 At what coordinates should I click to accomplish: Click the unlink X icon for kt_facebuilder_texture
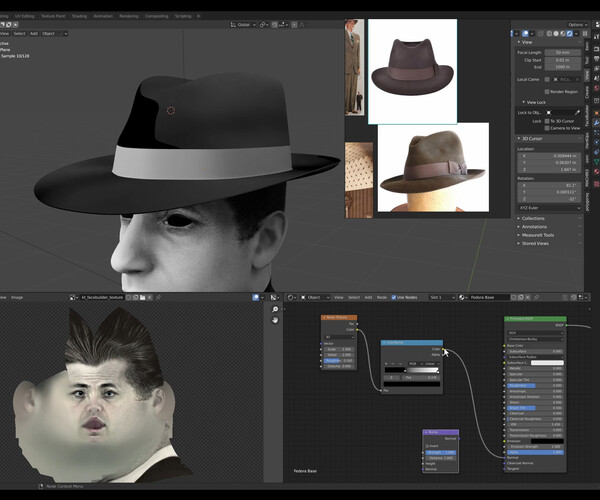click(150, 297)
